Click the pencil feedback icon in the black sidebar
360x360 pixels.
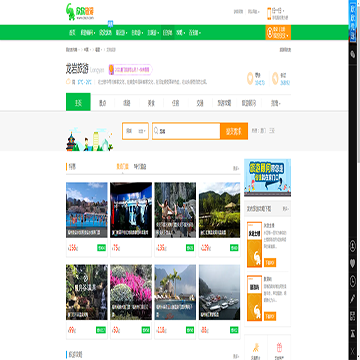tap(353, 298)
